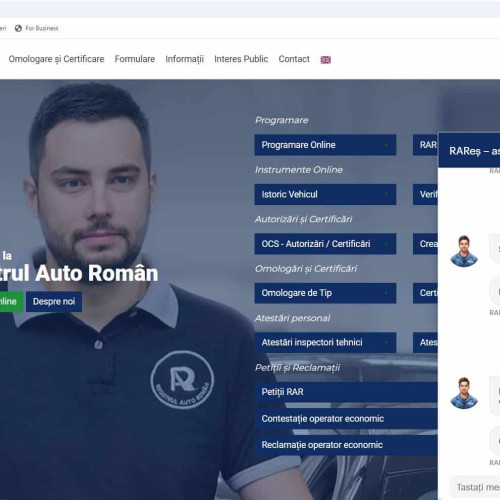Click the lower RARes avatar in chat
The height and width of the screenshot is (500, 500).
pyautogui.click(x=464, y=393)
